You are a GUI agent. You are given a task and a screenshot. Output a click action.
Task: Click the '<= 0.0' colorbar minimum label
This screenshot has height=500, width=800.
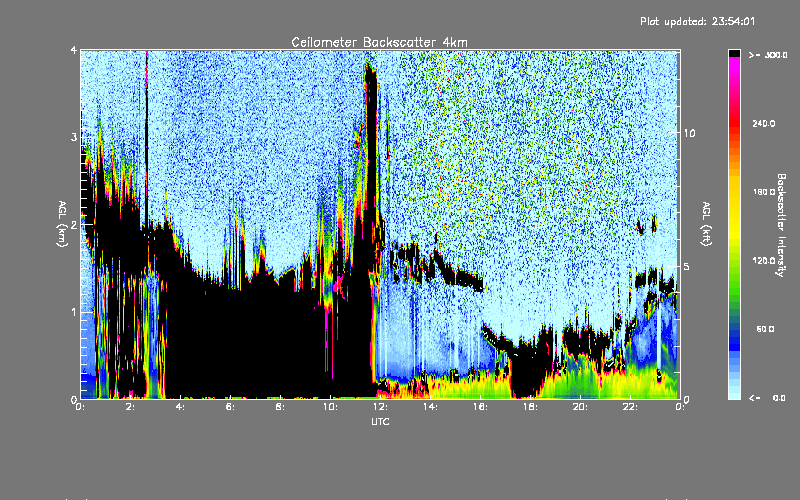click(x=767, y=397)
